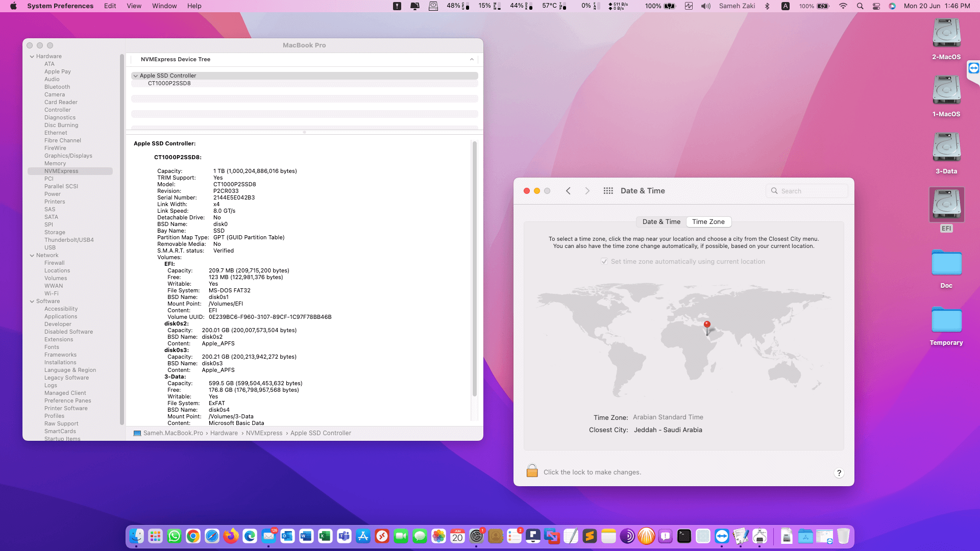Screen dimensions: 980x551
Task: Switch to the Date & Time tab
Action: (661, 222)
